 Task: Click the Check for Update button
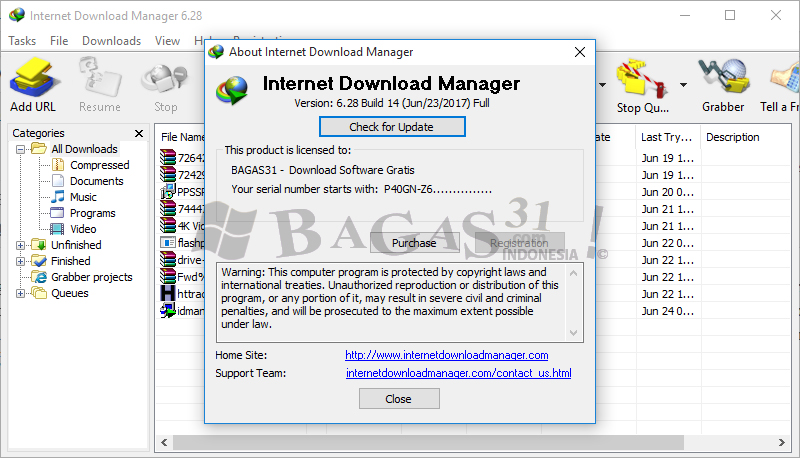(392, 126)
